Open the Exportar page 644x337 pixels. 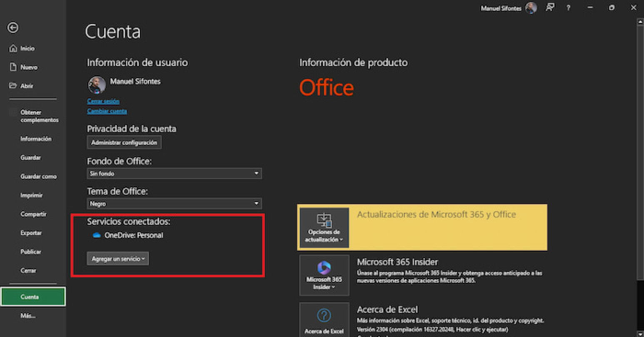tap(31, 233)
